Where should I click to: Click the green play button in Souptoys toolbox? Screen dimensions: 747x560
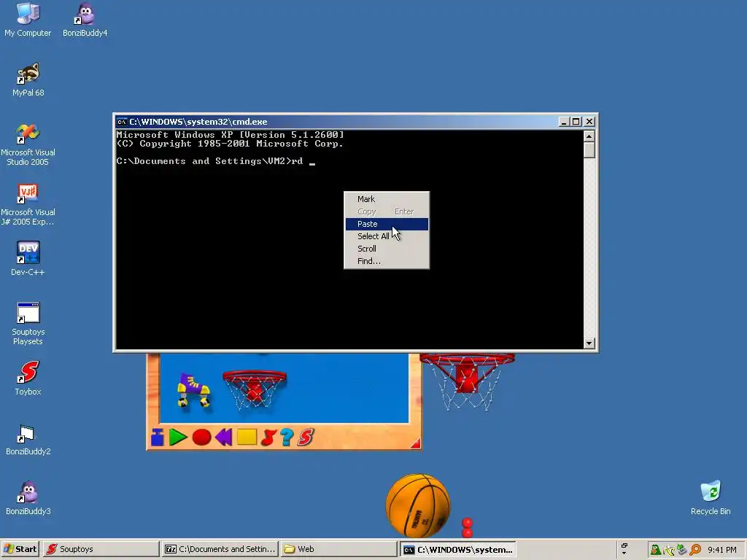click(178, 437)
